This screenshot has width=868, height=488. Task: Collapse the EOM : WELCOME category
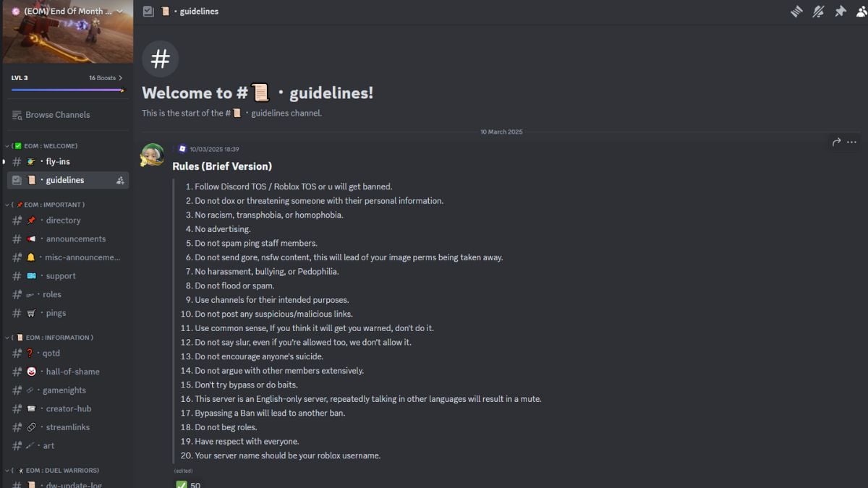pos(45,146)
